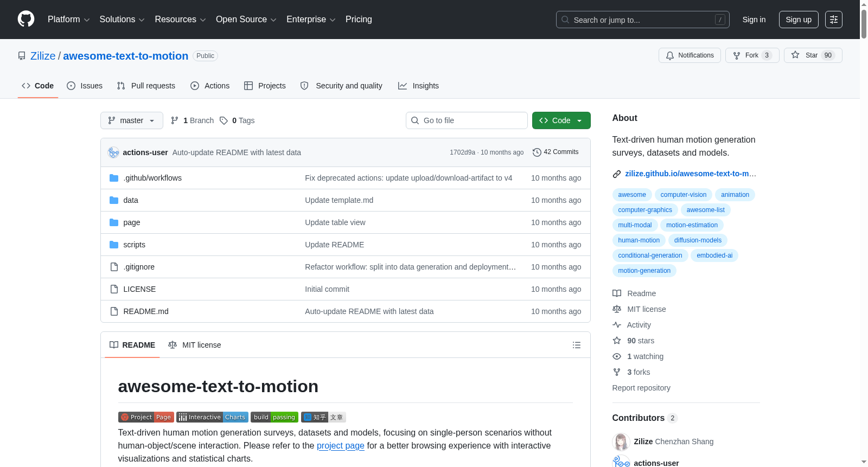Click the computer-vision topic tag
Image resolution: width=868 pixels, height=467 pixels.
tap(684, 195)
